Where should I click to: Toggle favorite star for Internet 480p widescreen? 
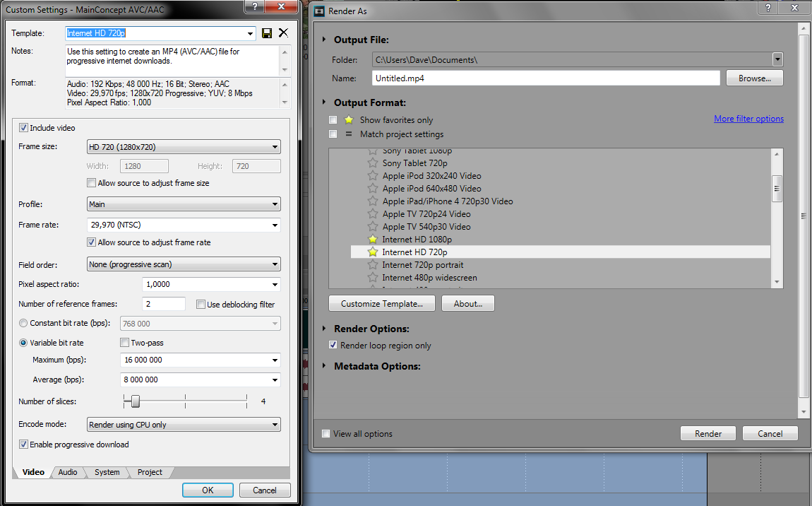[373, 278]
